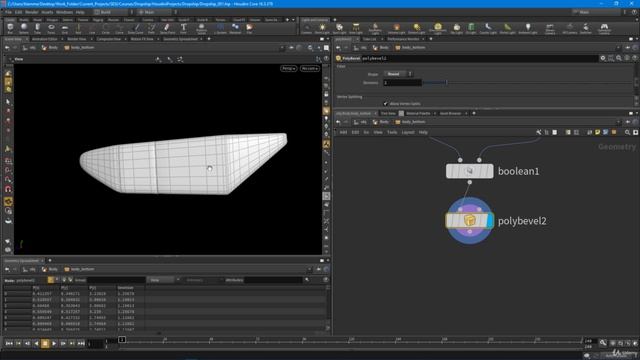Select the L-System shelf tool

[220, 29]
